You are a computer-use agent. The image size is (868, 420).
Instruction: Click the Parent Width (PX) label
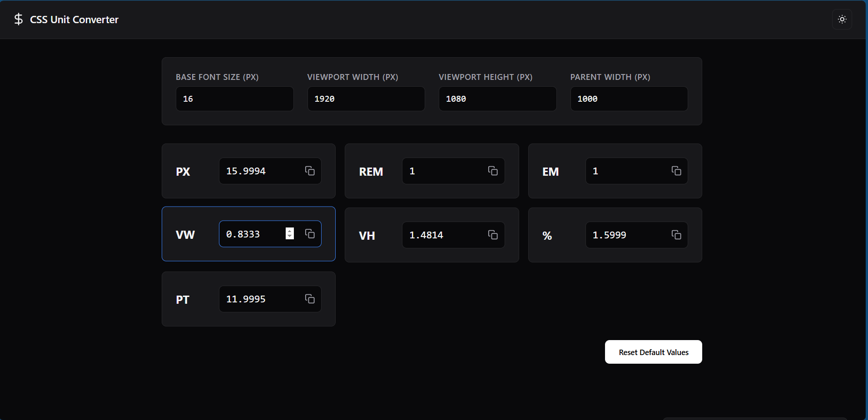click(610, 77)
